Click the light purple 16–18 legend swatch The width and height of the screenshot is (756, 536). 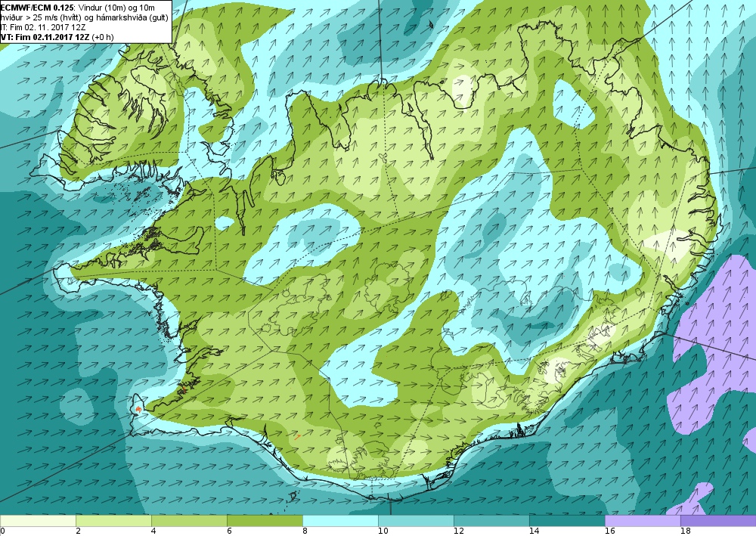point(643,521)
